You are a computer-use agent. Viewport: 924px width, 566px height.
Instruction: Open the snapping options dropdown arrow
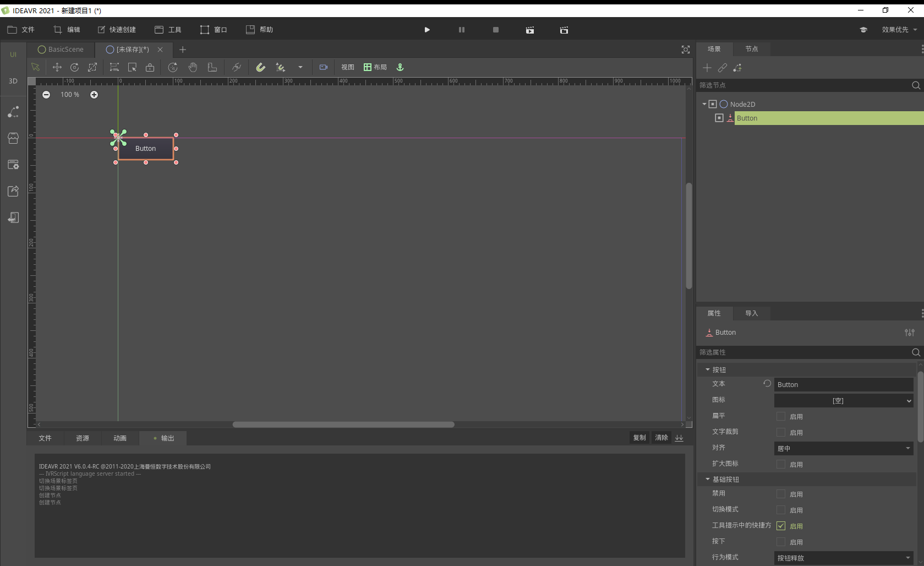[300, 67]
